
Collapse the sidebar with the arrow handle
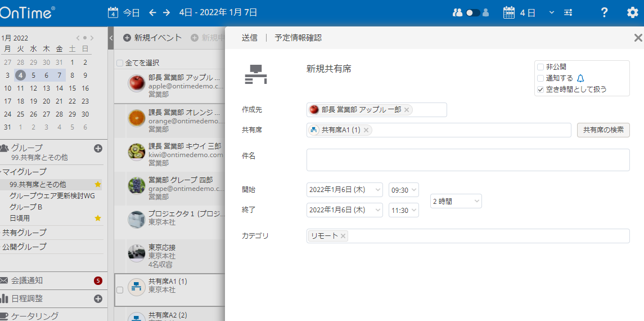click(x=111, y=38)
